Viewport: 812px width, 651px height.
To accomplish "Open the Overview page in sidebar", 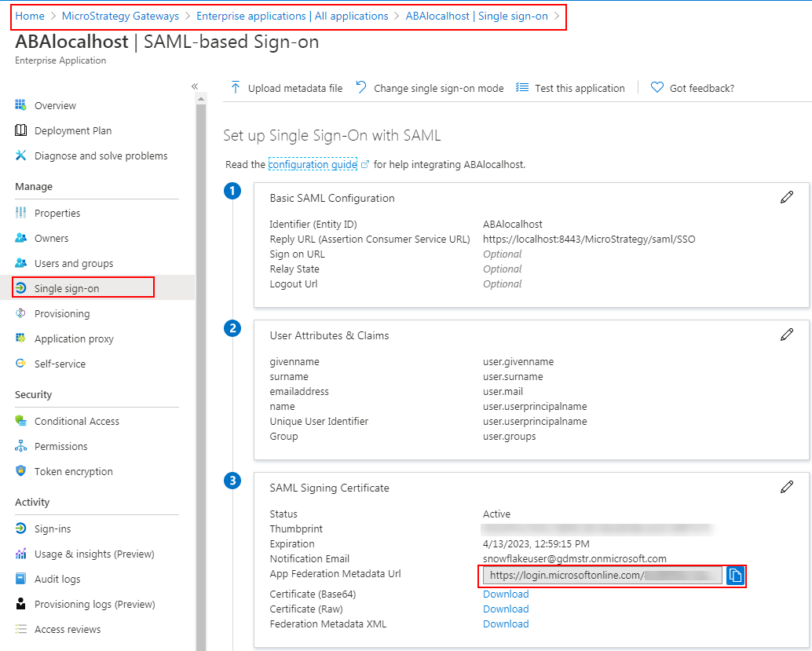I will coord(55,105).
